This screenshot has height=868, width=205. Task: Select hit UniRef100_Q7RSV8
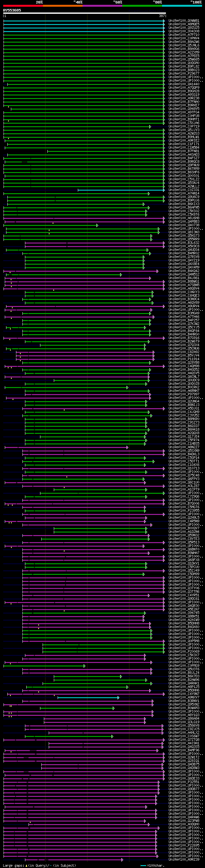point(184,257)
